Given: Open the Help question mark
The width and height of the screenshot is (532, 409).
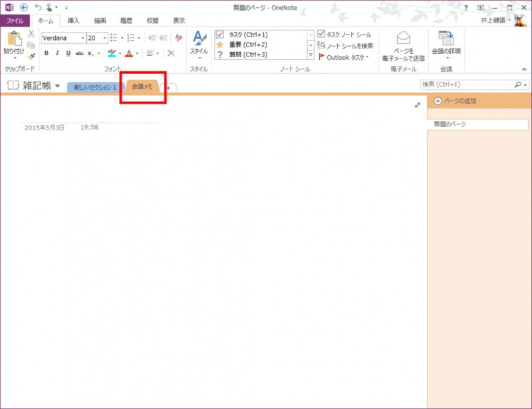Looking at the screenshot, I should point(466,7).
